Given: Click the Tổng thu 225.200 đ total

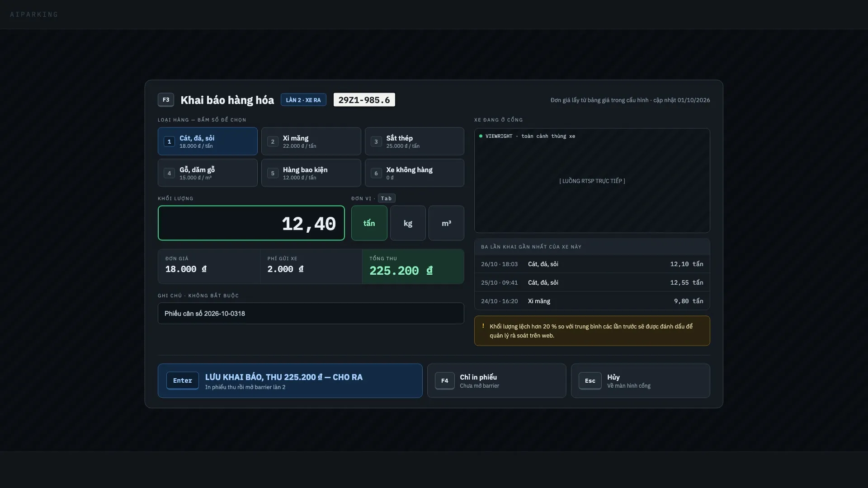Looking at the screenshot, I should click(413, 267).
